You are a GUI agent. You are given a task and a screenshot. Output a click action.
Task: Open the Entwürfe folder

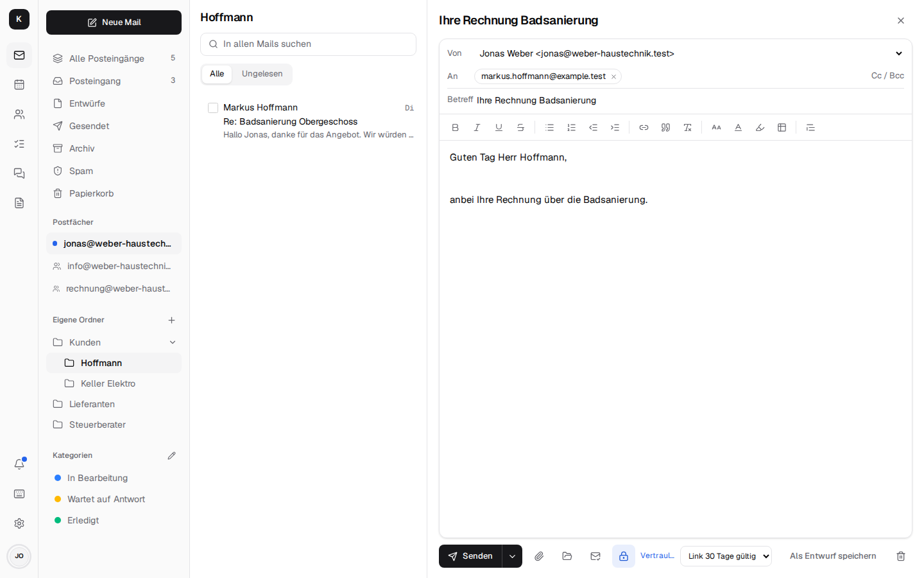[114, 103]
